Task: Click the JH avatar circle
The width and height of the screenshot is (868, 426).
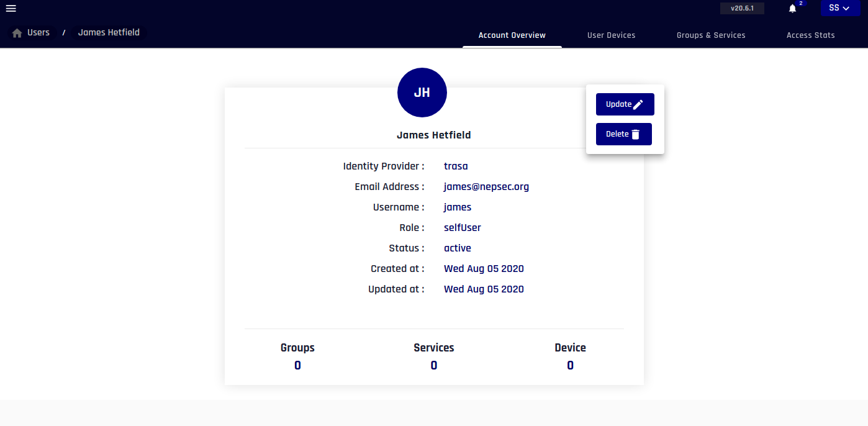Action: tap(422, 93)
